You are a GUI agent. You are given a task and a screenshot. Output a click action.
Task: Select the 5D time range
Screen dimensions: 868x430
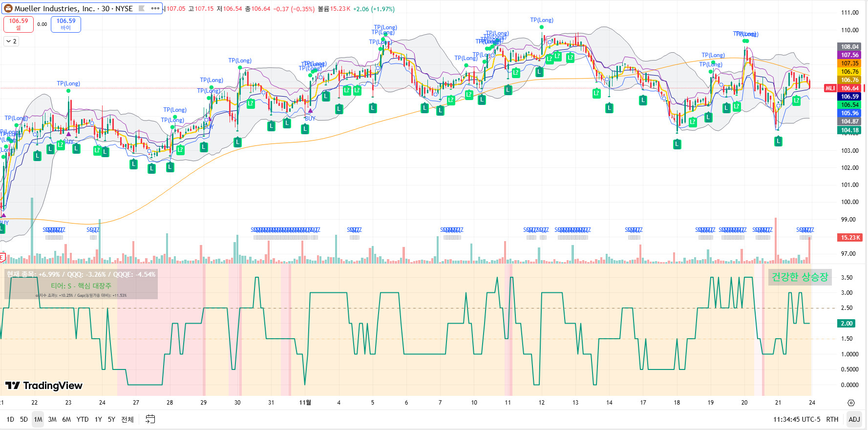[x=24, y=419]
